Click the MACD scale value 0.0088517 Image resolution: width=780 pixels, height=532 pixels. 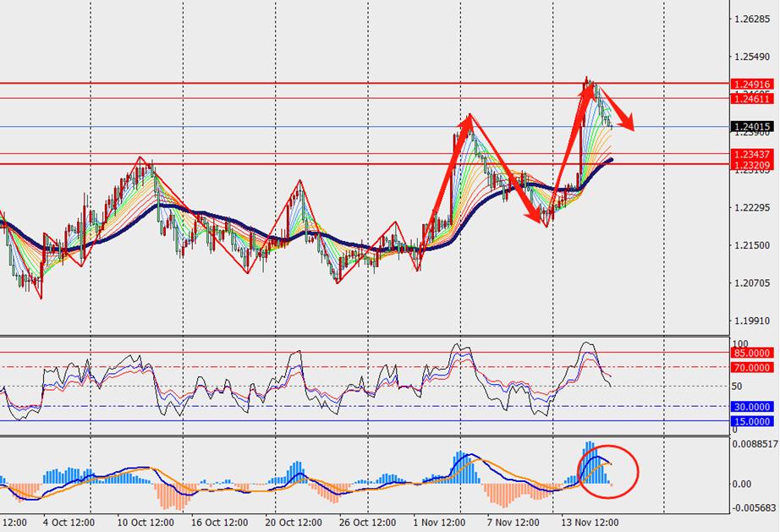tap(755, 444)
